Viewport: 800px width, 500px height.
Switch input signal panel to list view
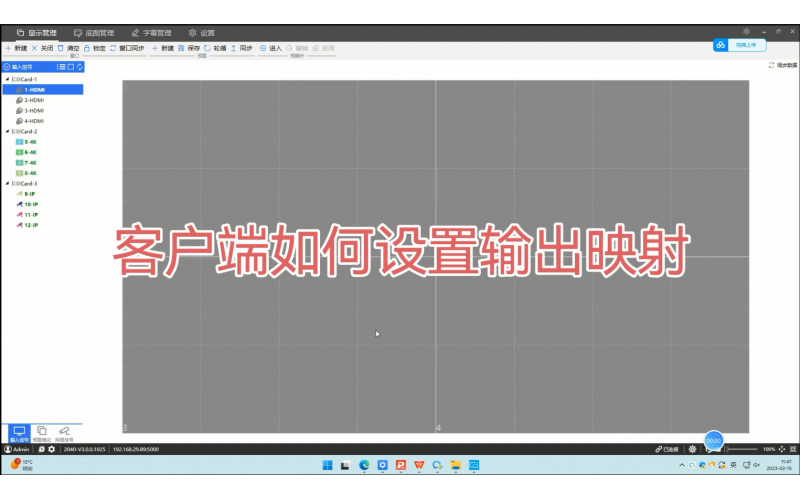(x=61, y=67)
